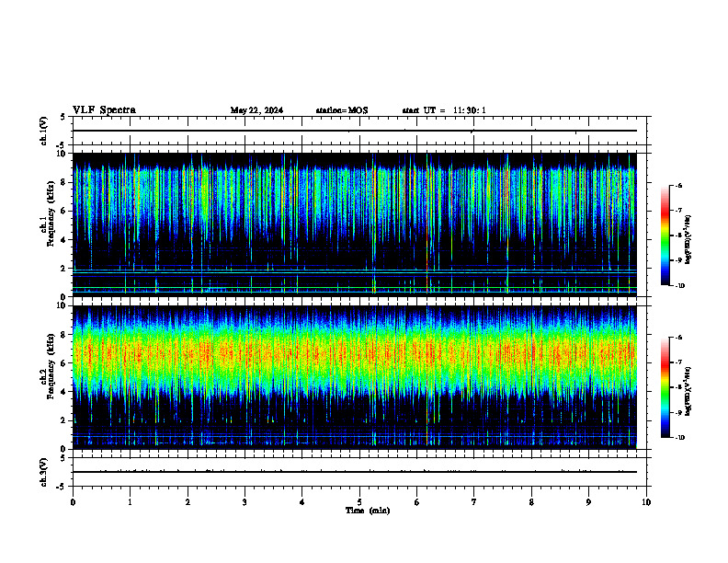Click the ch.1 frequency axis "10" tick label

(62, 154)
